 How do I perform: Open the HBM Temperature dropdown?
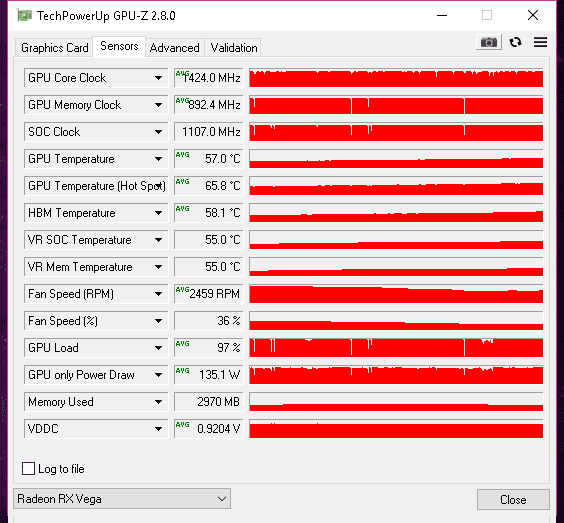[96, 213]
